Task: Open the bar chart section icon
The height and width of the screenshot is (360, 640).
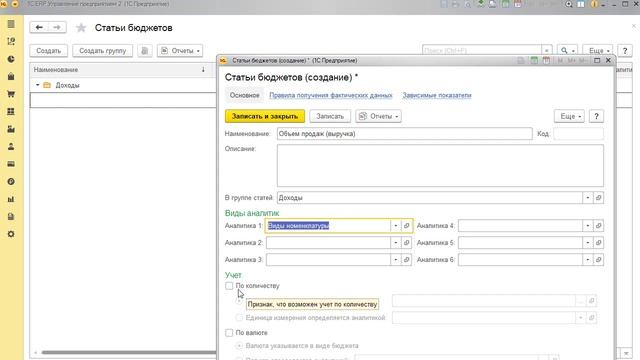Action: pos(11,199)
